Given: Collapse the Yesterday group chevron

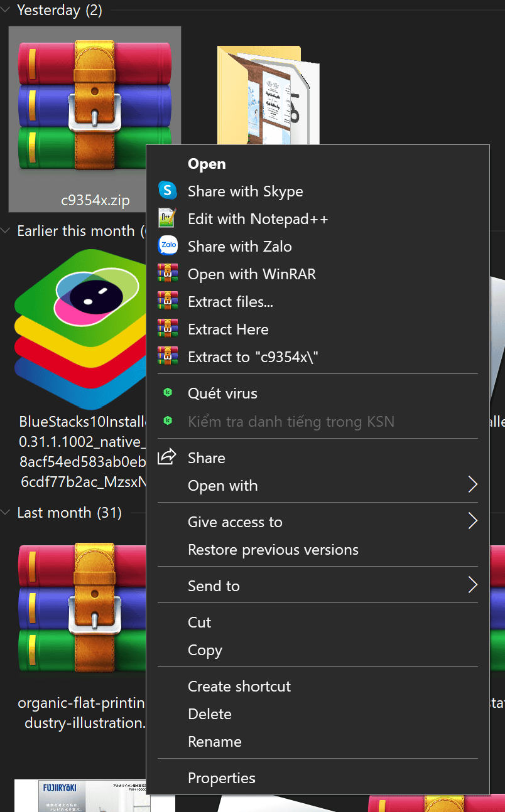Looking at the screenshot, I should point(6,11).
